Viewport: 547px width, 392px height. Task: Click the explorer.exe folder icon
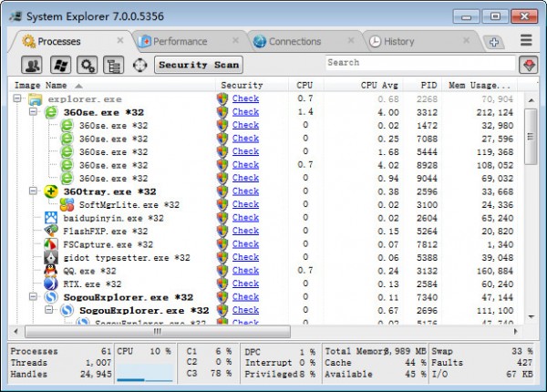tap(36, 99)
